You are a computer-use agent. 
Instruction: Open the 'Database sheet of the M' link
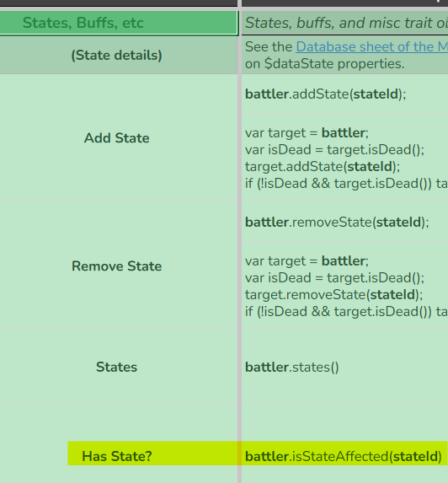point(371,47)
